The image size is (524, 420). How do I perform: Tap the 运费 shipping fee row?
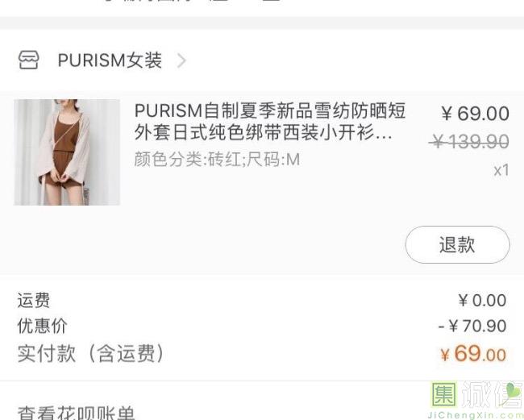point(262,300)
